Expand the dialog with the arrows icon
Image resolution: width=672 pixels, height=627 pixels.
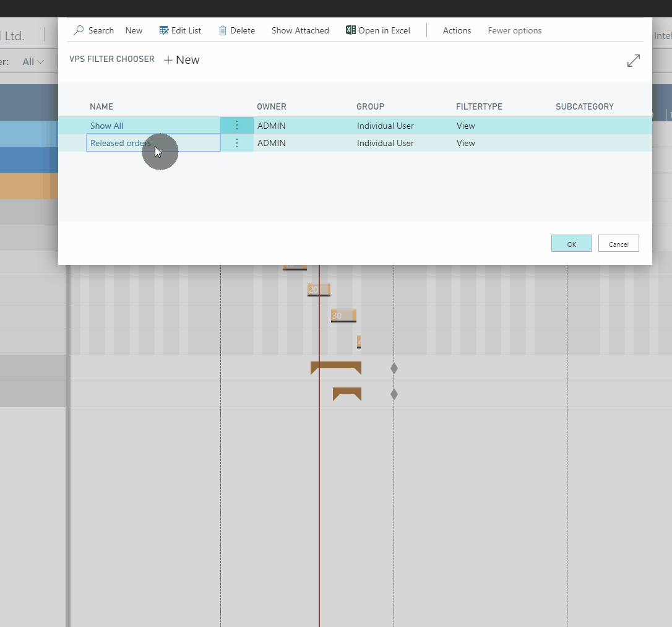(633, 61)
